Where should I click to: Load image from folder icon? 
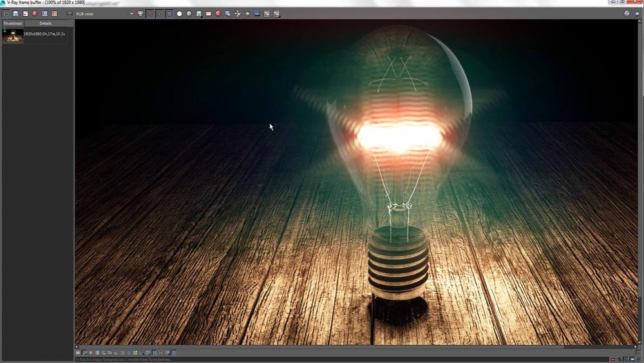[x=209, y=14]
